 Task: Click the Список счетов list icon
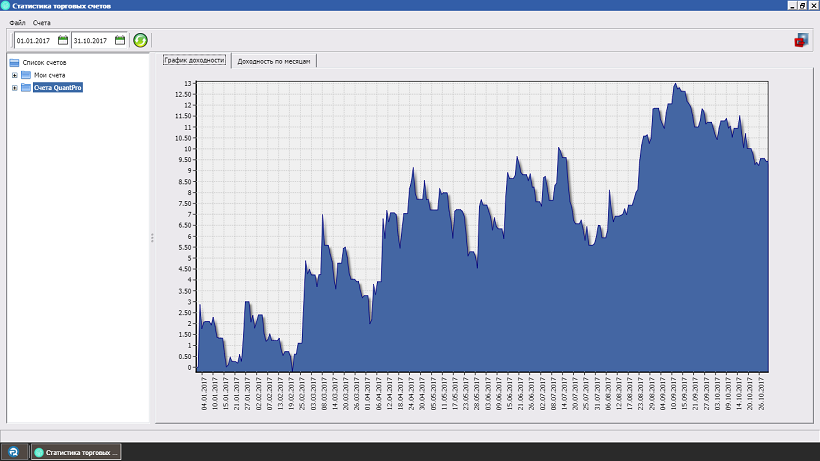(x=14, y=63)
